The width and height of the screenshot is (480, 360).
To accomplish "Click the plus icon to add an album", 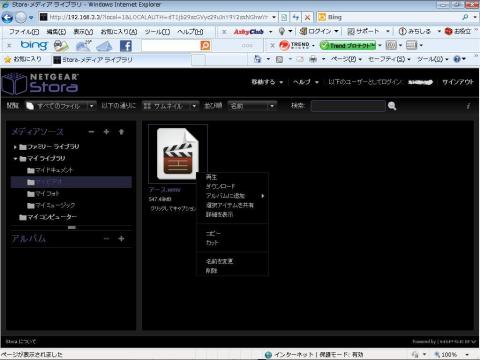I will point(121,239).
